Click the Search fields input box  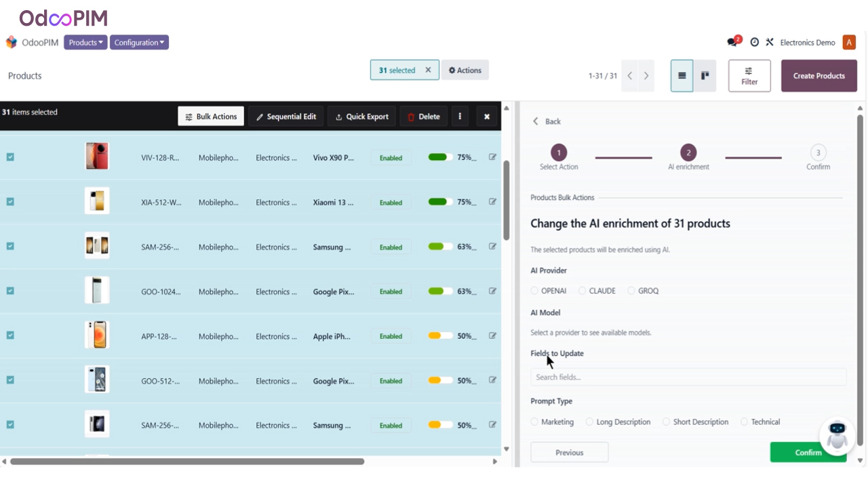[x=688, y=377]
